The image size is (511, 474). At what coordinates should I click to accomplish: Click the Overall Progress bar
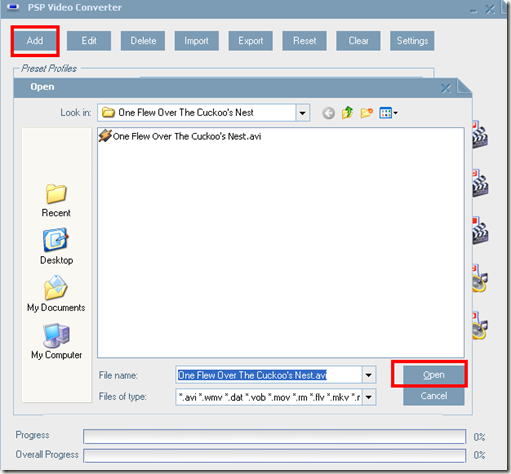tap(274, 455)
